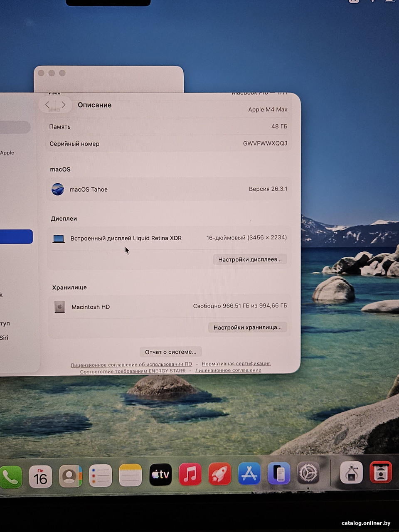Screen dimensions: 399x532
Task: Open Настройки дисплеев… display settings
Action: [x=250, y=259]
